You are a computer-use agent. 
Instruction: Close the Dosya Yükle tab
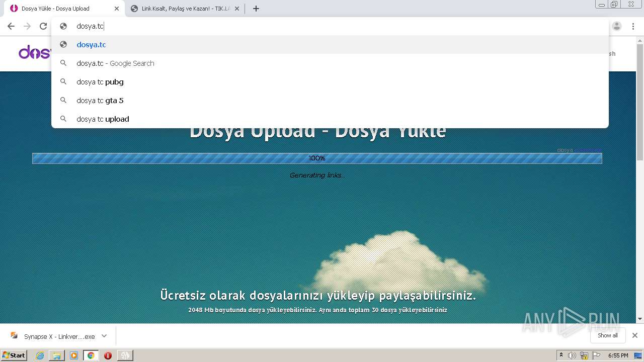tap(117, 9)
